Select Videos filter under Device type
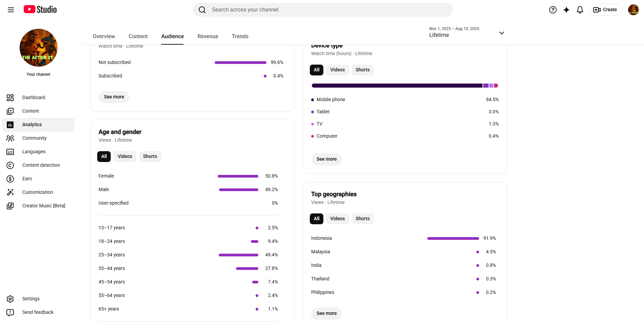 pyautogui.click(x=338, y=70)
